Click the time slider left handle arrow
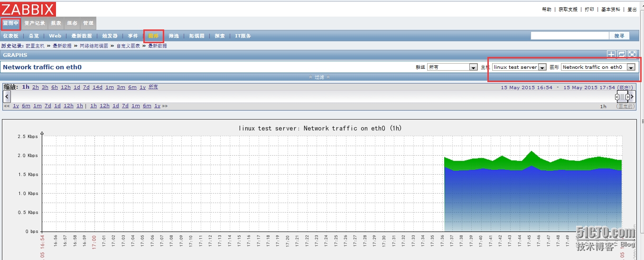 (617, 97)
